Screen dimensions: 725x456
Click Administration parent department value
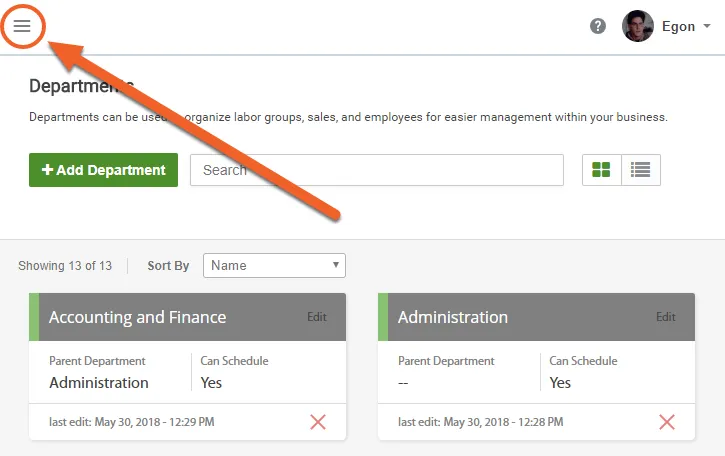tap(99, 382)
